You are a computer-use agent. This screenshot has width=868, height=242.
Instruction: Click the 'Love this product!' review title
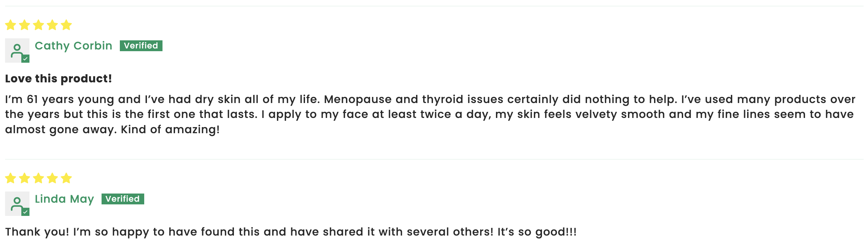[x=58, y=79]
